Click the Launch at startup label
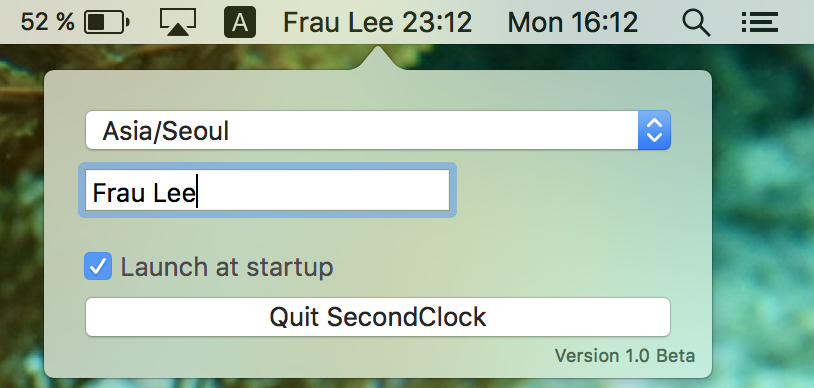This screenshot has height=388, width=814. (x=227, y=267)
